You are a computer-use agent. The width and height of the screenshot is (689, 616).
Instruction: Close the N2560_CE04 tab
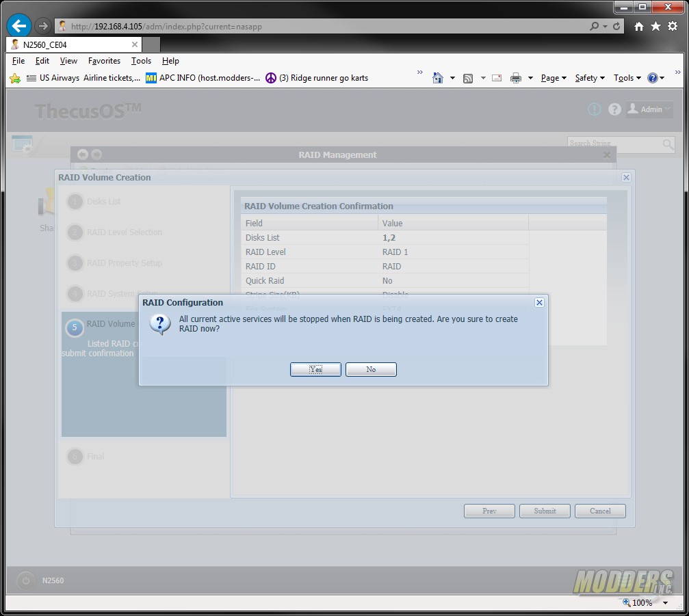click(135, 44)
